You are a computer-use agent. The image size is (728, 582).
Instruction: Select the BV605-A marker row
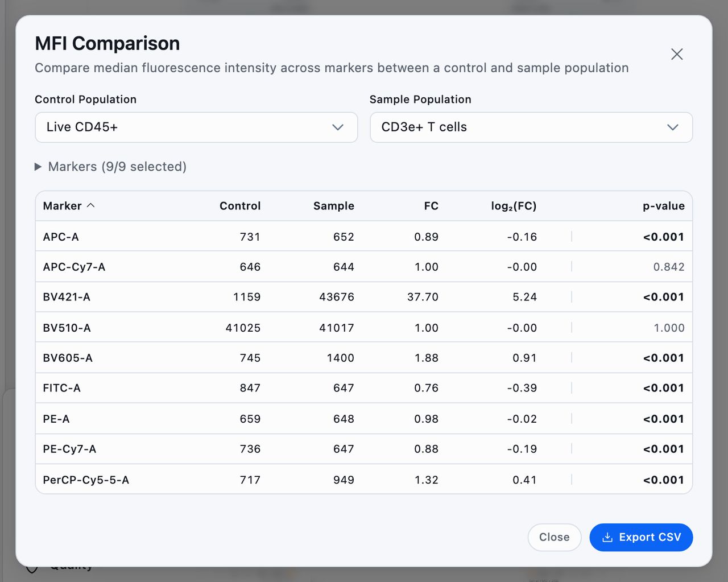364,358
